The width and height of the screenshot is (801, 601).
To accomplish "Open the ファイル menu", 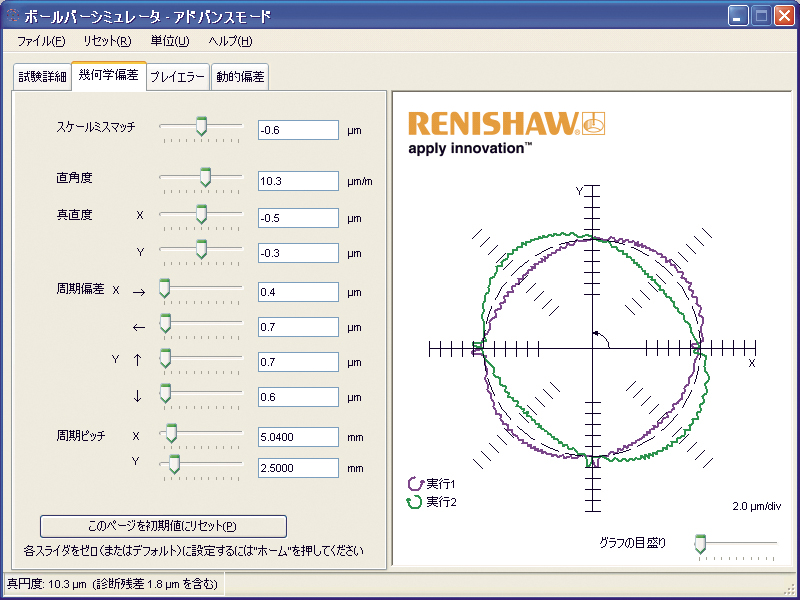I will click(41, 41).
